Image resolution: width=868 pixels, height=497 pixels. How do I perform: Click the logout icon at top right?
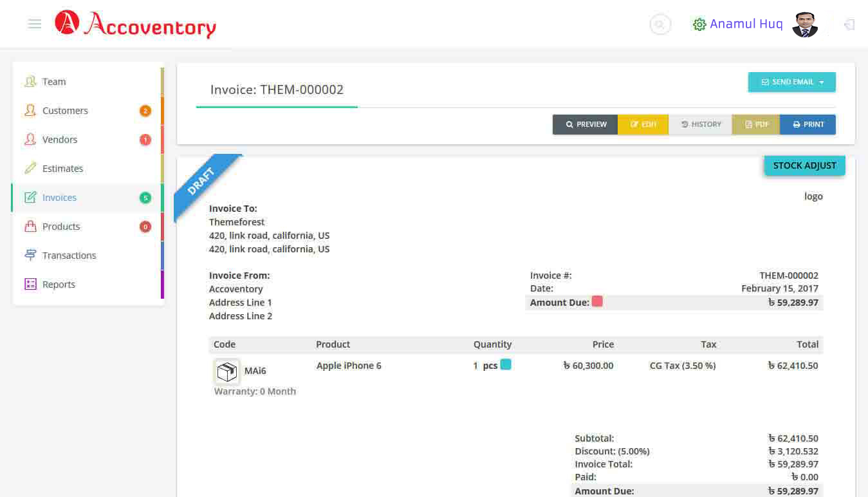point(849,24)
